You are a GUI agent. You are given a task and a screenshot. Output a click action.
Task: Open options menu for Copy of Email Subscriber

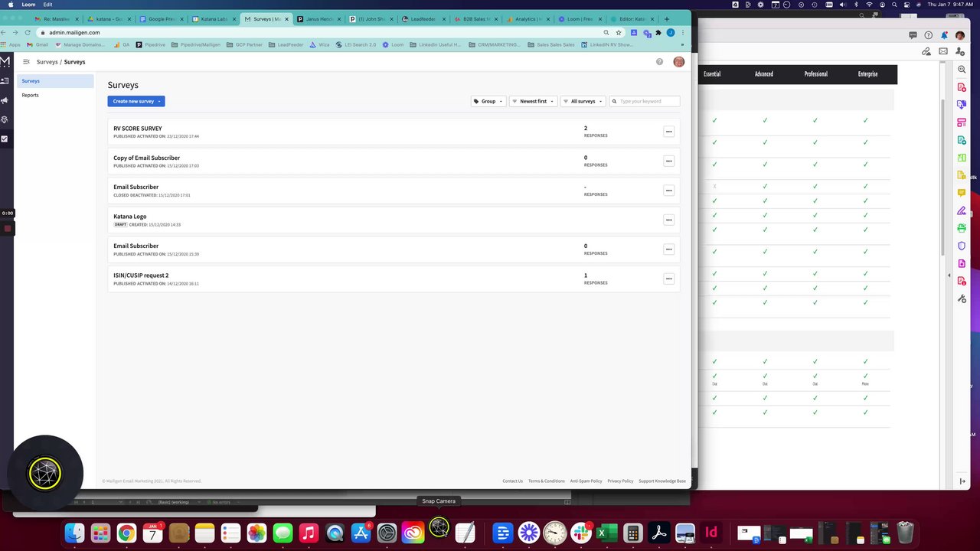coord(668,161)
